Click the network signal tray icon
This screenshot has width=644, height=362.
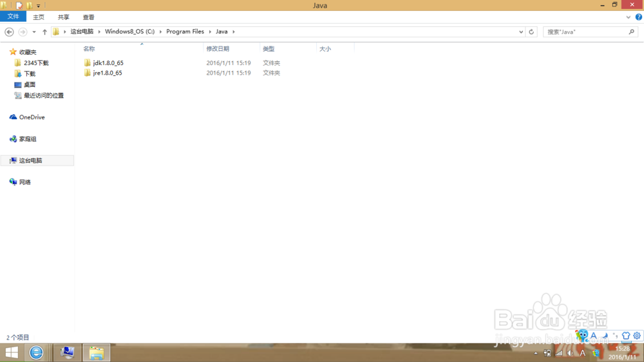pos(558,353)
